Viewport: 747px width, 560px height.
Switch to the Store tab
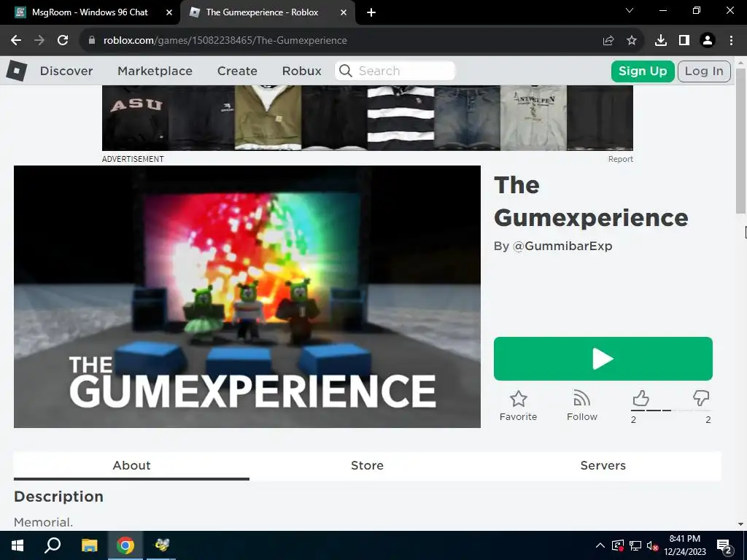(x=368, y=466)
